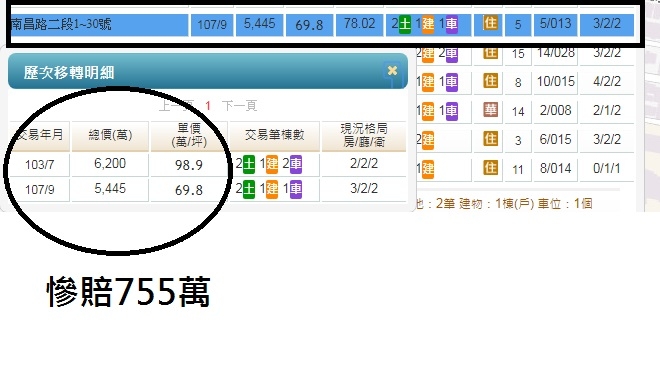Click the 4/2/2 layout cell
The width and height of the screenshot is (660, 382).
pyautogui.click(x=607, y=82)
